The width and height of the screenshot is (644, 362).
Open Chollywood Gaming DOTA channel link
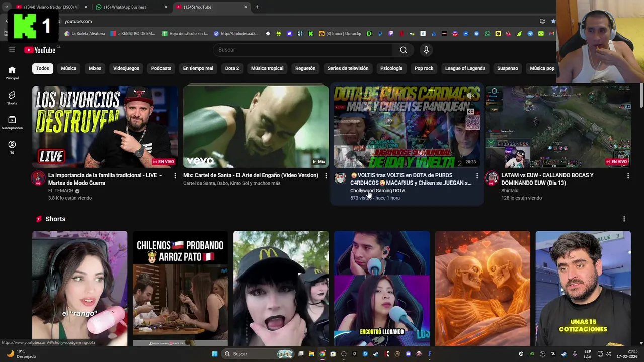pos(377,191)
